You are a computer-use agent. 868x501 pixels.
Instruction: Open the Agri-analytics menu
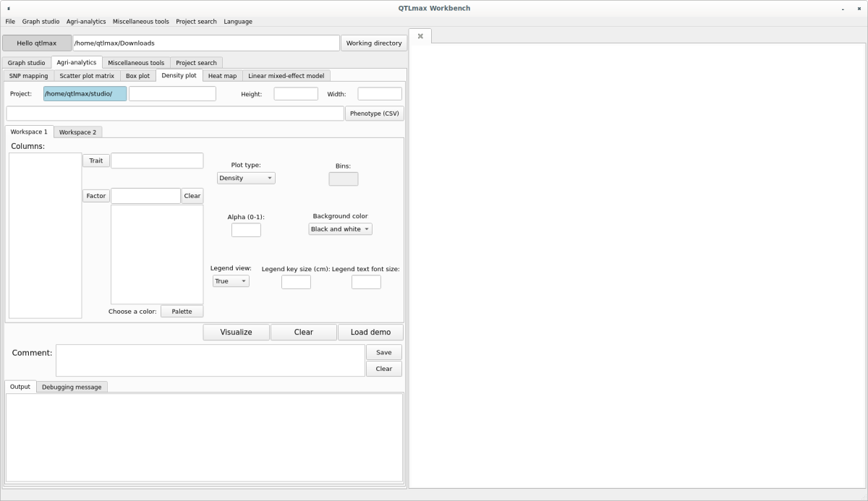(x=86, y=22)
